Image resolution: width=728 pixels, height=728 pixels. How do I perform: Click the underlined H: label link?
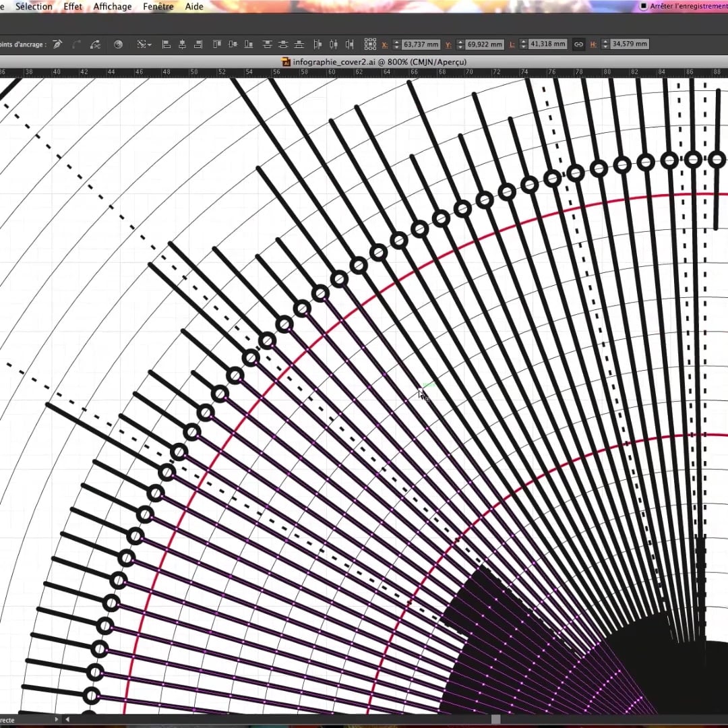(593, 45)
